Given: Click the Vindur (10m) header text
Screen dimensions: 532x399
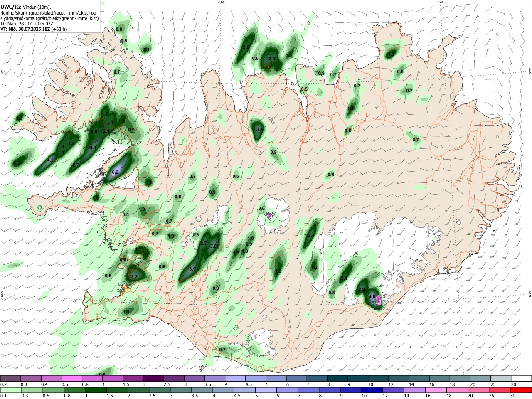Looking at the screenshot, I should point(36,7).
